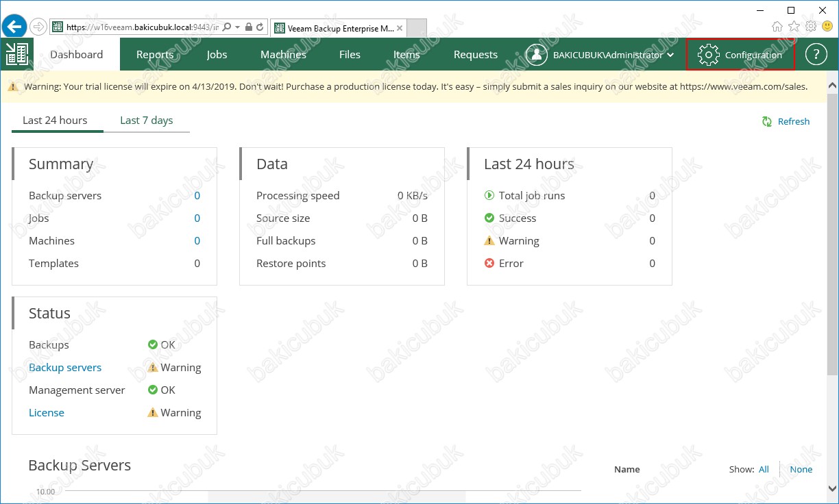Switch to the Dashboard tab

tap(77, 54)
